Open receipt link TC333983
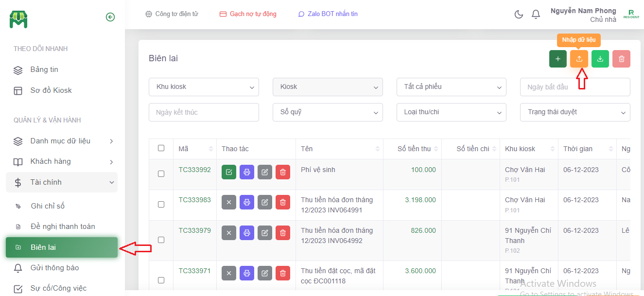The width and height of the screenshot is (644, 296). [194, 200]
